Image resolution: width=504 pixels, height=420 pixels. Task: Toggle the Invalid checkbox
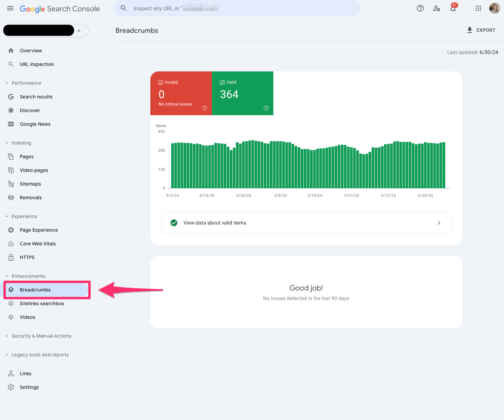tap(161, 82)
